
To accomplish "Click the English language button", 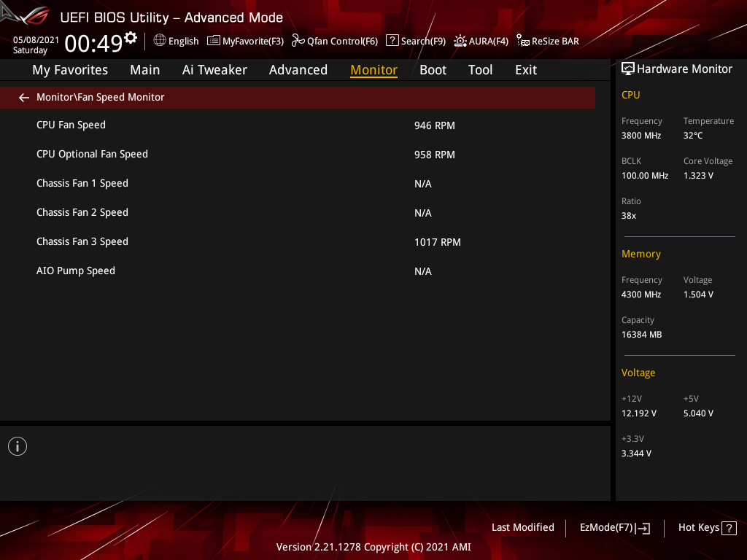I will [x=183, y=42].
